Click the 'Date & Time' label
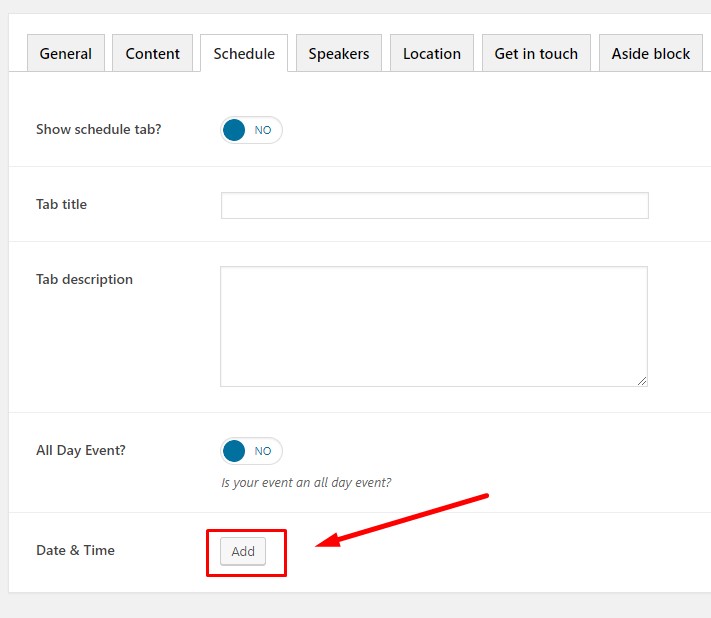Viewport: 711px width, 618px height. click(x=75, y=550)
